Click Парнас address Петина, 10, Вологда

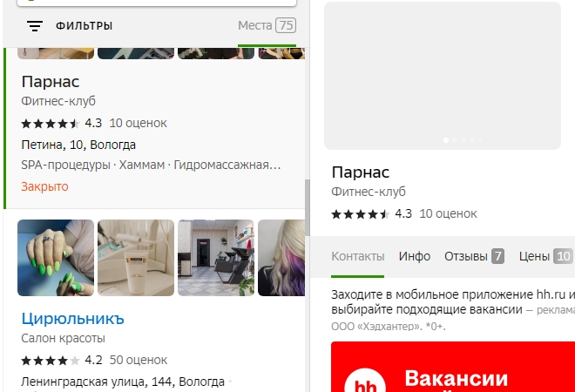point(78,145)
